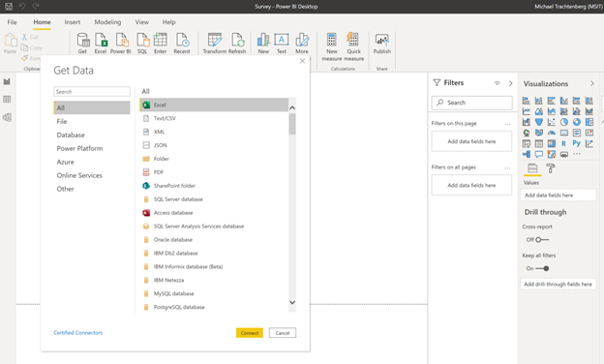604x364 pixels.
Task: Select Power Platform category
Action: click(92, 148)
